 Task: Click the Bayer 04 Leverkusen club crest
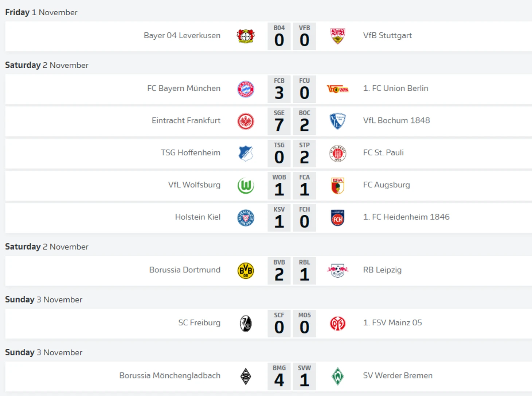[246, 36]
